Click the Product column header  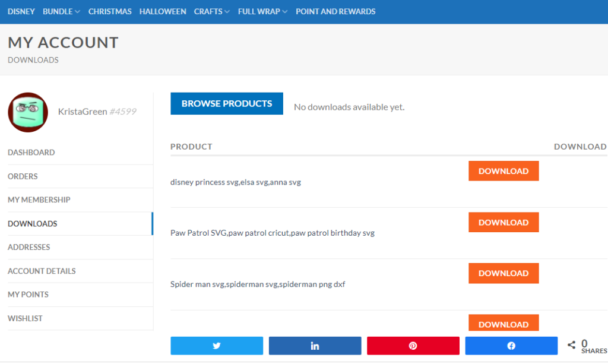pyautogui.click(x=192, y=147)
